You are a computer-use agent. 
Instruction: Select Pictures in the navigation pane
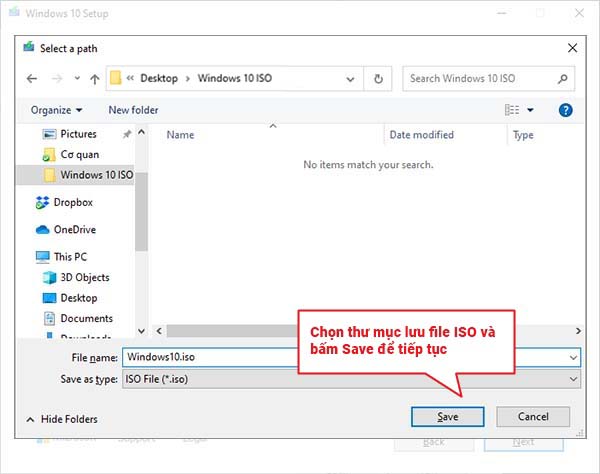(78, 134)
